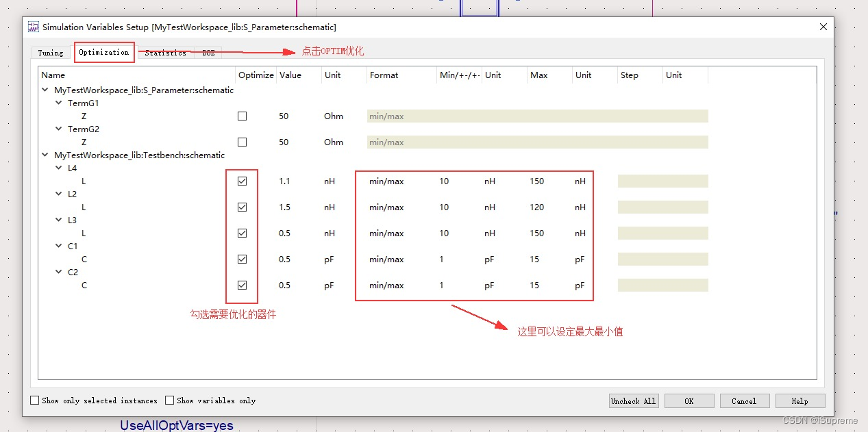Click L3 Max value 150
Screen dimensions: 868x432
536,233
